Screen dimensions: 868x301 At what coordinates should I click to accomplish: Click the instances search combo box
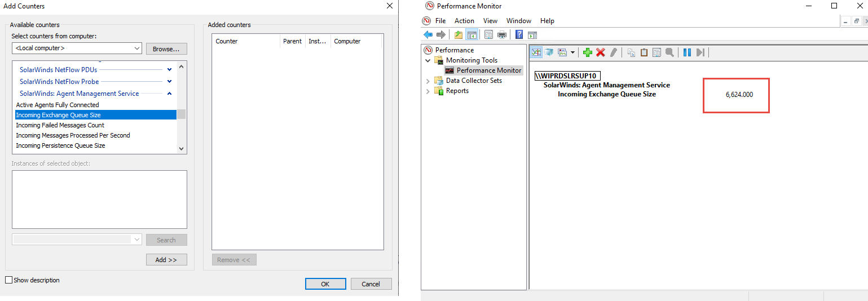click(x=77, y=240)
